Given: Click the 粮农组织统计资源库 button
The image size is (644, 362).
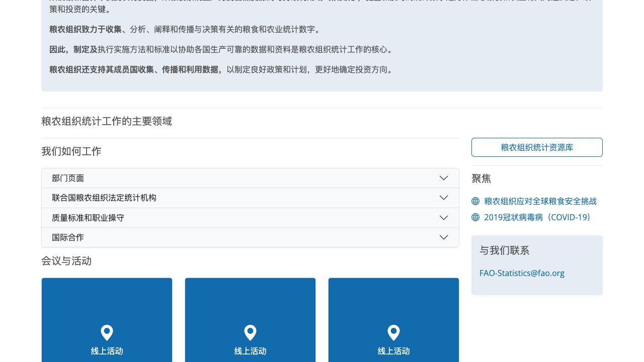Looking at the screenshot, I should coord(537,147).
